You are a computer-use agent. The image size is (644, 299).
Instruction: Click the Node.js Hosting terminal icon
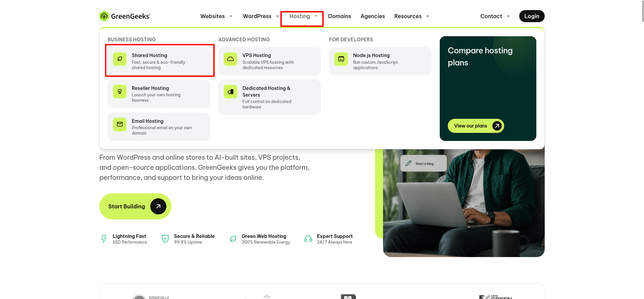pos(341,59)
